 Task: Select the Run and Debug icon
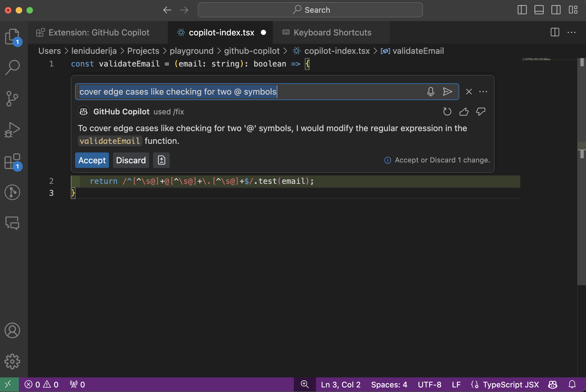click(x=12, y=130)
